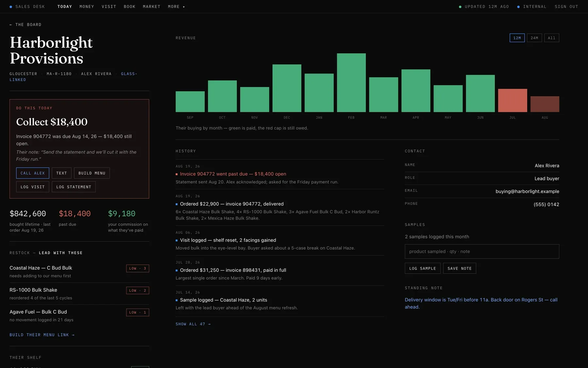Open the Market section
The height and width of the screenshot is (368, 588).
pyautogui.click(x=152, y=7)
